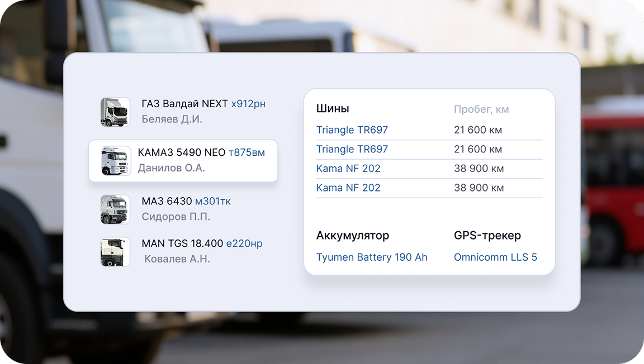The image size is (644, 364).
Task: Select the КАМАЗ 5490 NEO vehicle card
Action: point(183,162)
